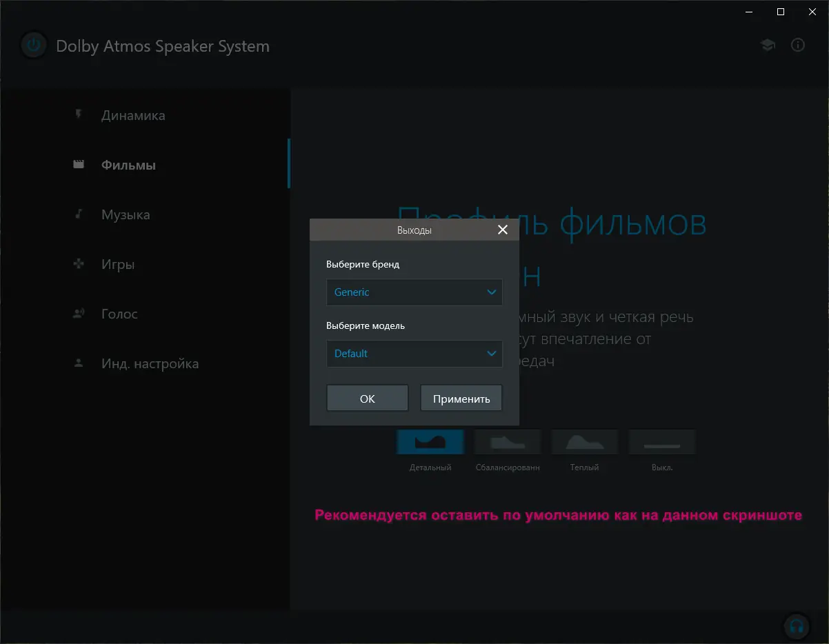Toggle the Dolby Atmos power button
829x644 pixels.
point(33,46)
